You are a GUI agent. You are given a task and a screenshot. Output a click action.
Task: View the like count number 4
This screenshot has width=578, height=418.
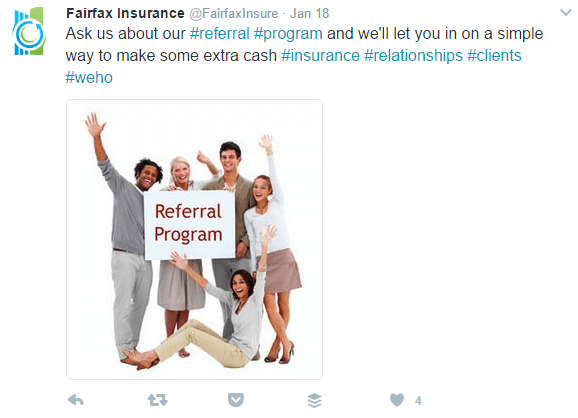418,401
